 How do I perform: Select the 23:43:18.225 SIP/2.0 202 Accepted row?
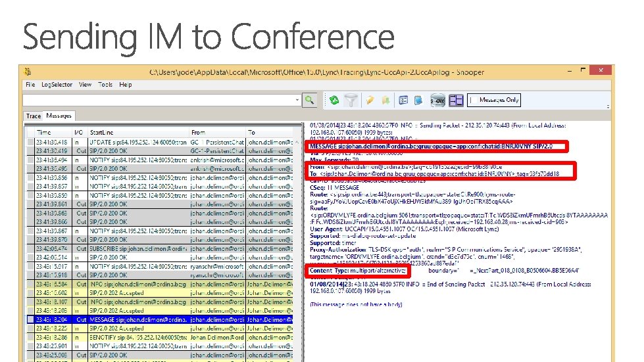click(x=160, y=328)
